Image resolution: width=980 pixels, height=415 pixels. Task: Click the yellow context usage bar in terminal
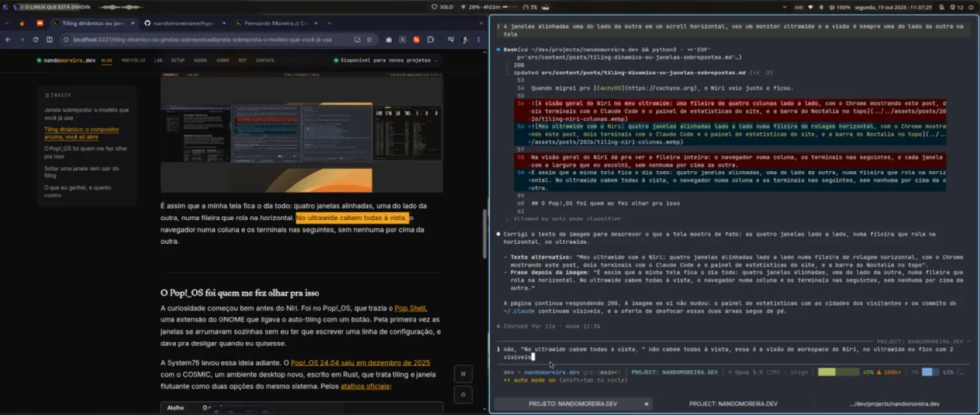coord(838,372)
